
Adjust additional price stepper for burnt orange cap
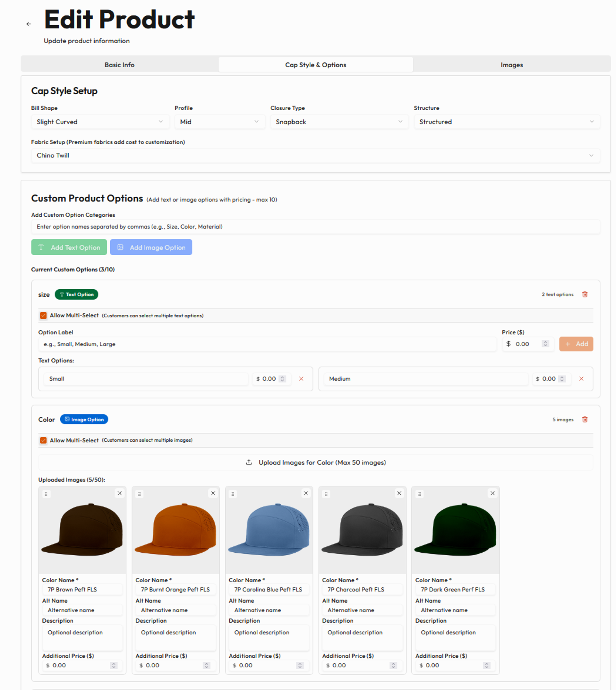point(207,665)
